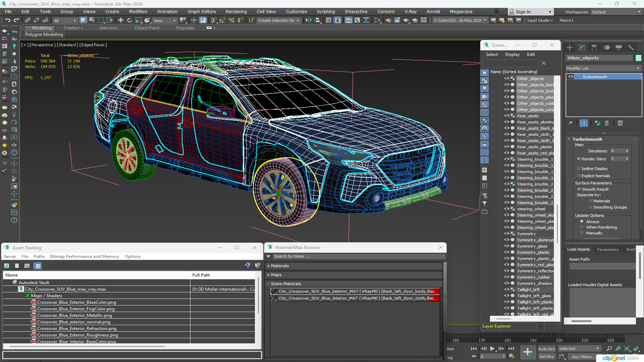Select Manually update radio option
Viewport: 644px width, 362px height.
coord(582,233)
